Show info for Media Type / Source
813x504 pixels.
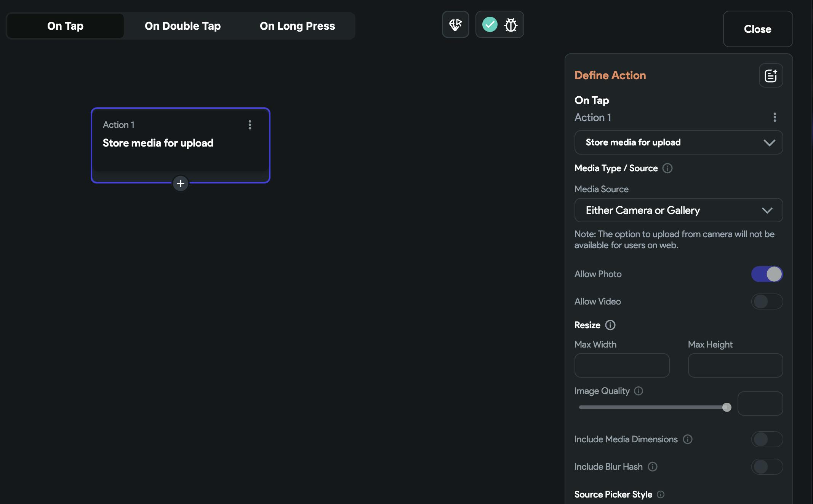(x=667, y=168)
